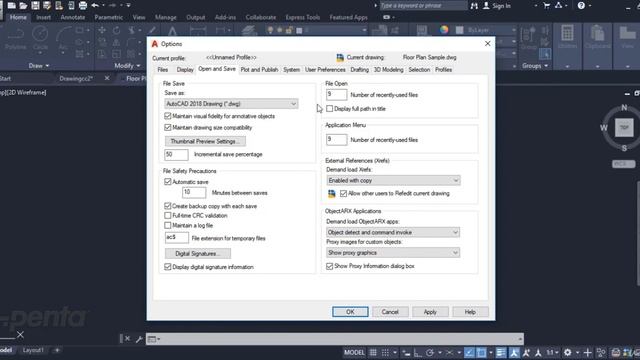Open the Annotate ribbon tab
The width and height of the screenshot is (640, 360).
(x=73, y=17)
